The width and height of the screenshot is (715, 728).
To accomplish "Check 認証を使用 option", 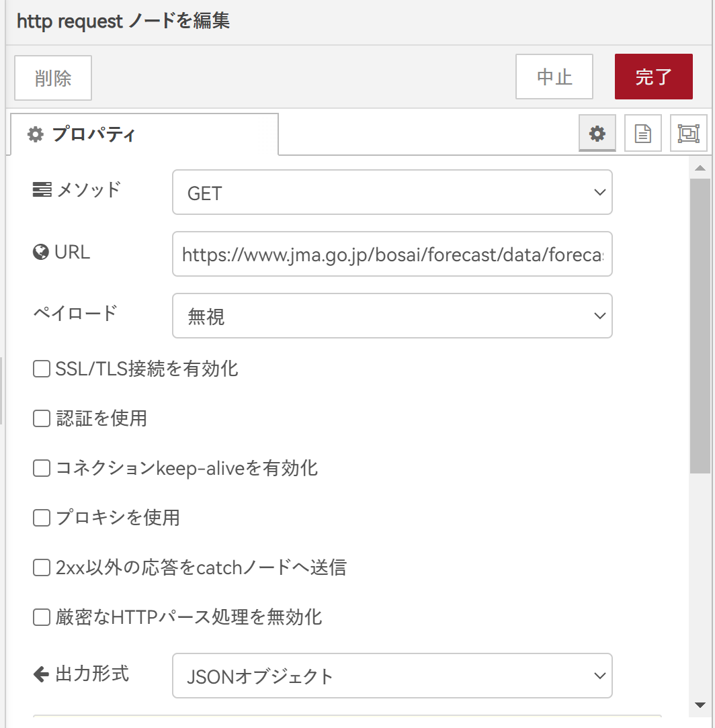I will click(41, 418).
